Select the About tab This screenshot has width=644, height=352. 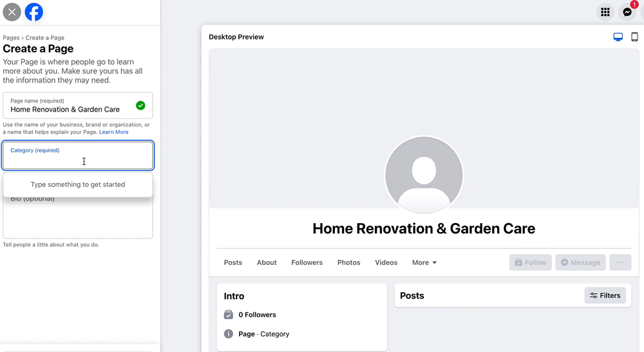(x=267, y=262)
